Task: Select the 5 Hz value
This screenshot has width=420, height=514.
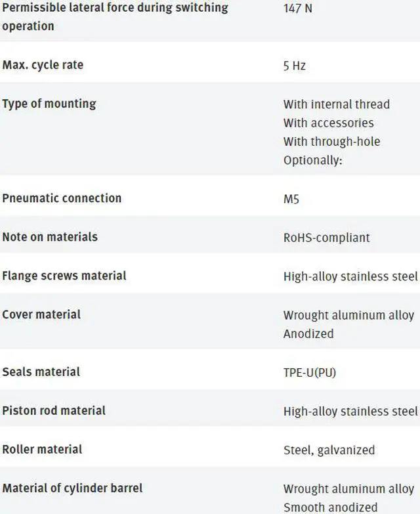Action: tap(295, 66)
